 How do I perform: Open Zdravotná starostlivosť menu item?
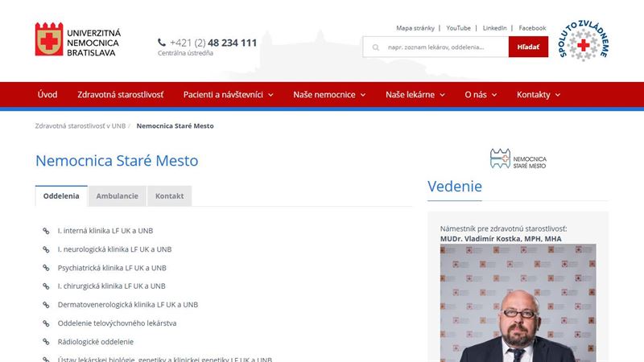(120, 94)
